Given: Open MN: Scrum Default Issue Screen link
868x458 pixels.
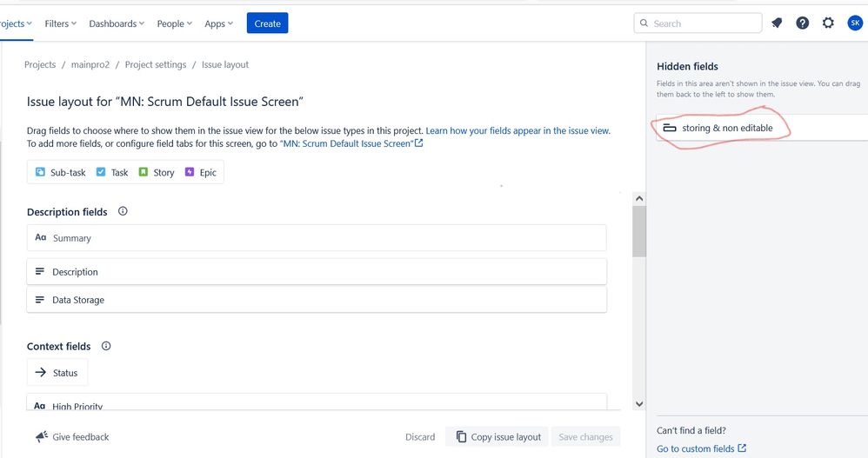Looking at the screenshot, I should pyautogui.click(x=347, y=143).
